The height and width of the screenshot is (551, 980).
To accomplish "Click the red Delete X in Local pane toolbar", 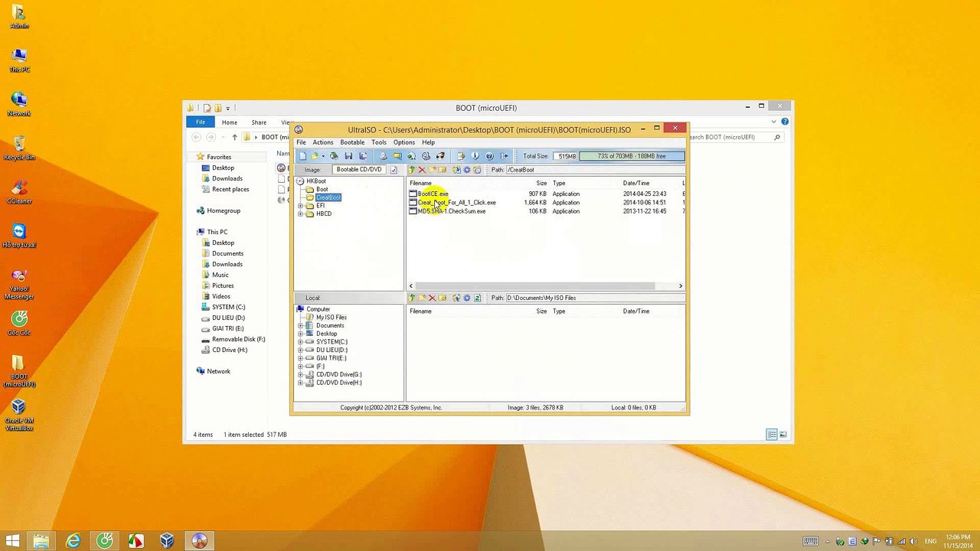I will pyautogui.click(x=432, y=298).
